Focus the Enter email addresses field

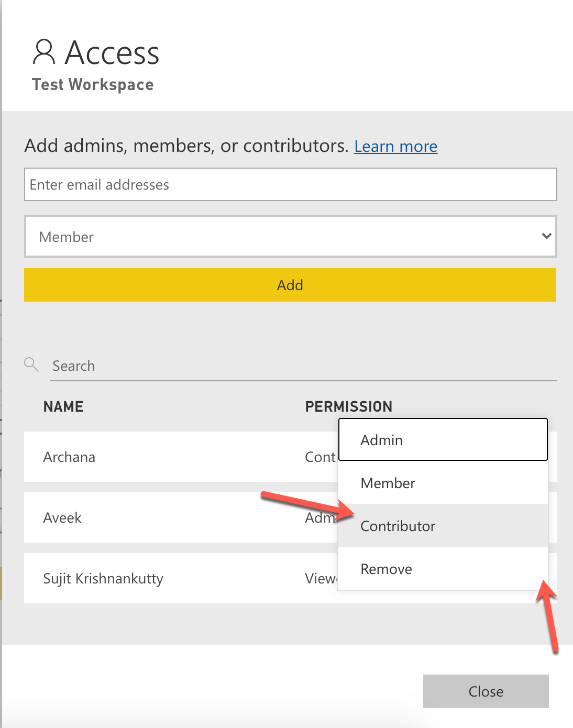click(290, 184)
